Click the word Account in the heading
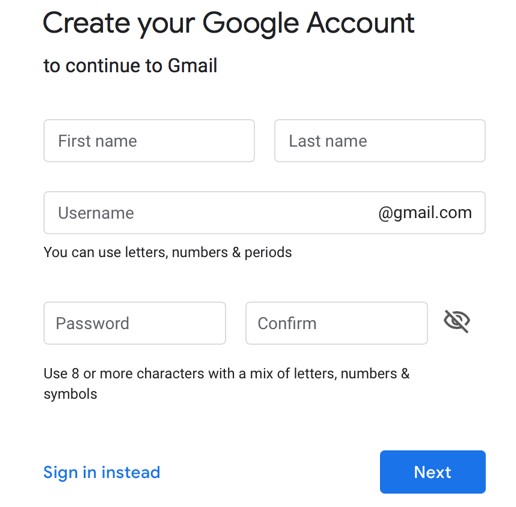 [x=360, y=23]
